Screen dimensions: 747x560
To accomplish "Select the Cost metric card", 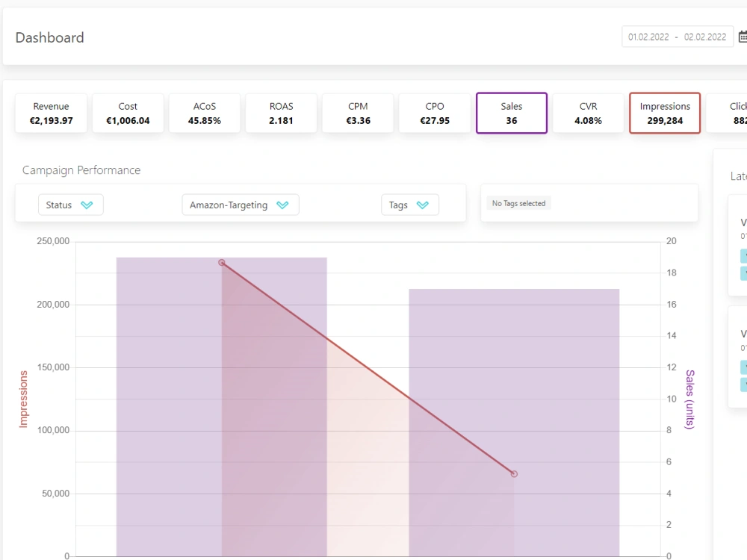I will click(x=128, y=113).
